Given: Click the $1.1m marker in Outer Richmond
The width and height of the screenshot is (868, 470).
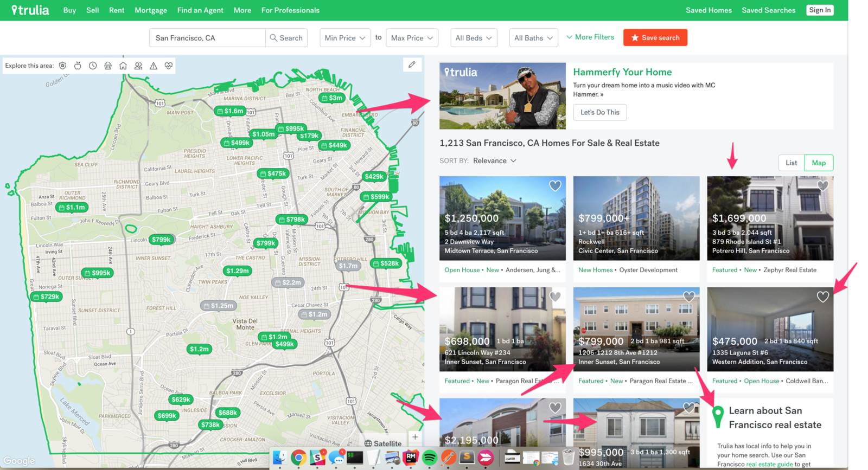Looking at the screenshot, I should [72, 208].
